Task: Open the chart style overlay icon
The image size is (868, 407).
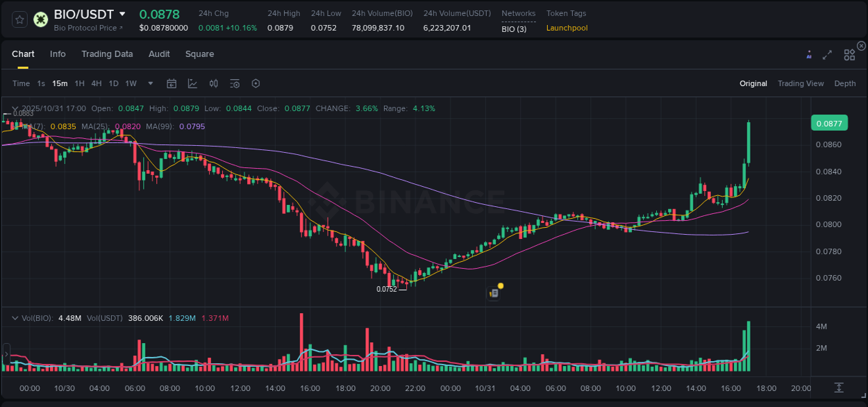Action: (x=192, y=83)
